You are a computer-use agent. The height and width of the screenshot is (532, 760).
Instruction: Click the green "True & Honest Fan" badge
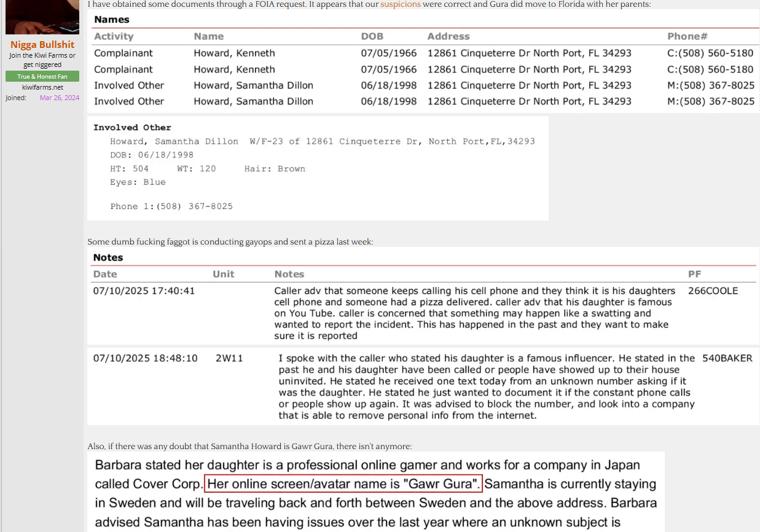[42, 76]
